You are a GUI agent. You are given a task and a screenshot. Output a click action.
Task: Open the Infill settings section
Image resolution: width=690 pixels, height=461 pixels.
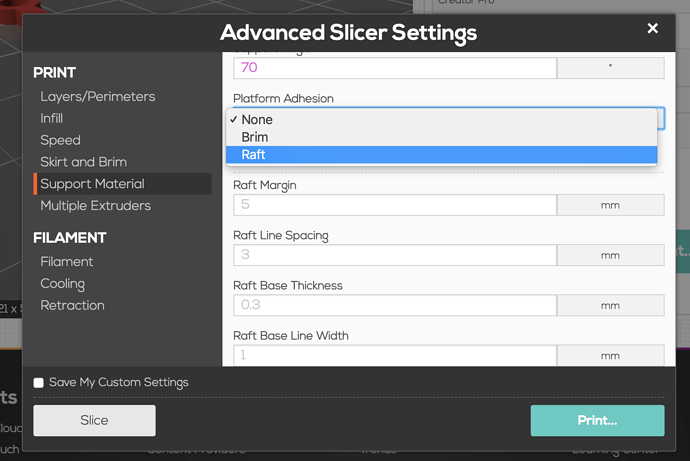51,118
